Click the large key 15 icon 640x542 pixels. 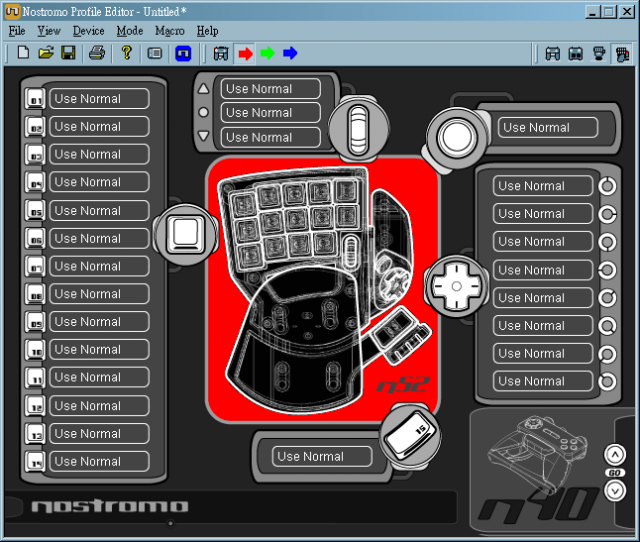point(410,435)
